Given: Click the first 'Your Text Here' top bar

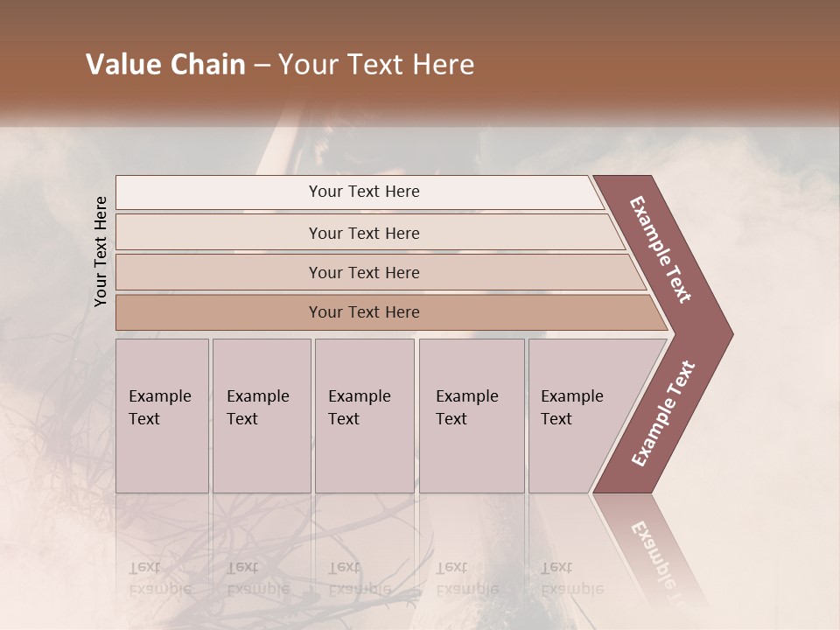Looking at the screenshot, I should coord(360,192).
